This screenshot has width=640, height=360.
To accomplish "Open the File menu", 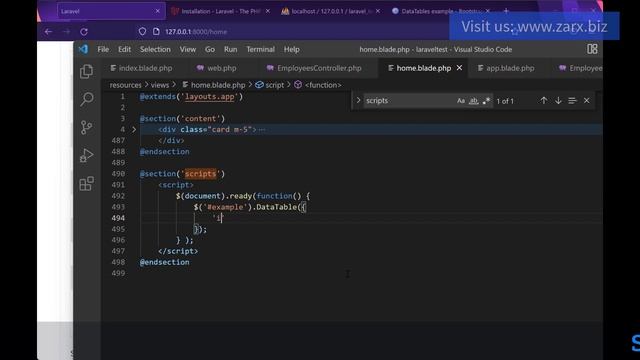I will click(103, 49).
